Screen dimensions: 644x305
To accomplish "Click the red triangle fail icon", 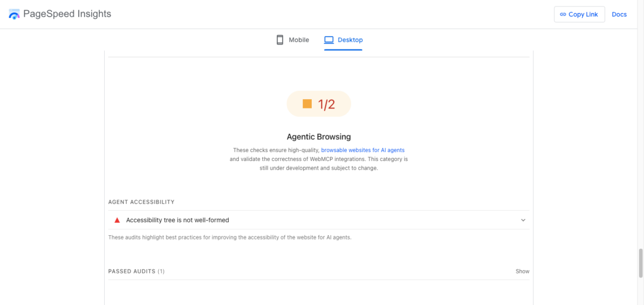I will click(117, 220).
